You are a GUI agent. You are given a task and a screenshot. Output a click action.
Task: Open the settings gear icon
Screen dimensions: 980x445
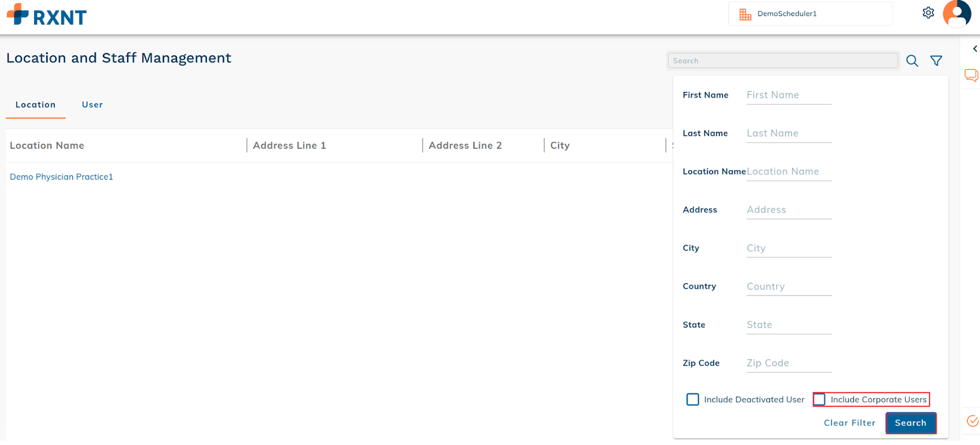(928, 13)
